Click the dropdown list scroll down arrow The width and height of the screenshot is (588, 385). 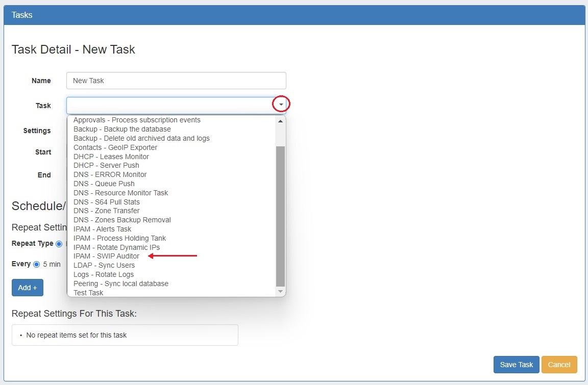(280, 291)
